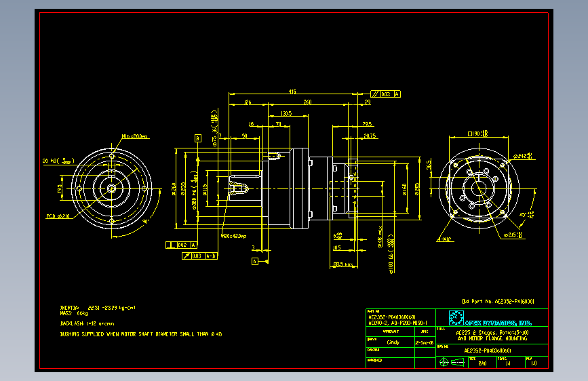Click the 45° angle dimension on right view

coord(527,215)
